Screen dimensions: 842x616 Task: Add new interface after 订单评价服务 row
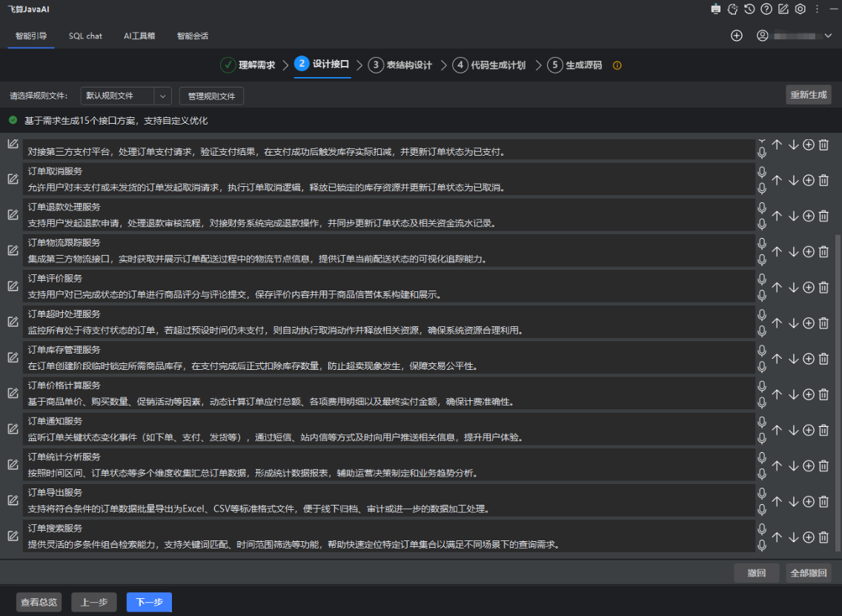click(x=809, y=288)
